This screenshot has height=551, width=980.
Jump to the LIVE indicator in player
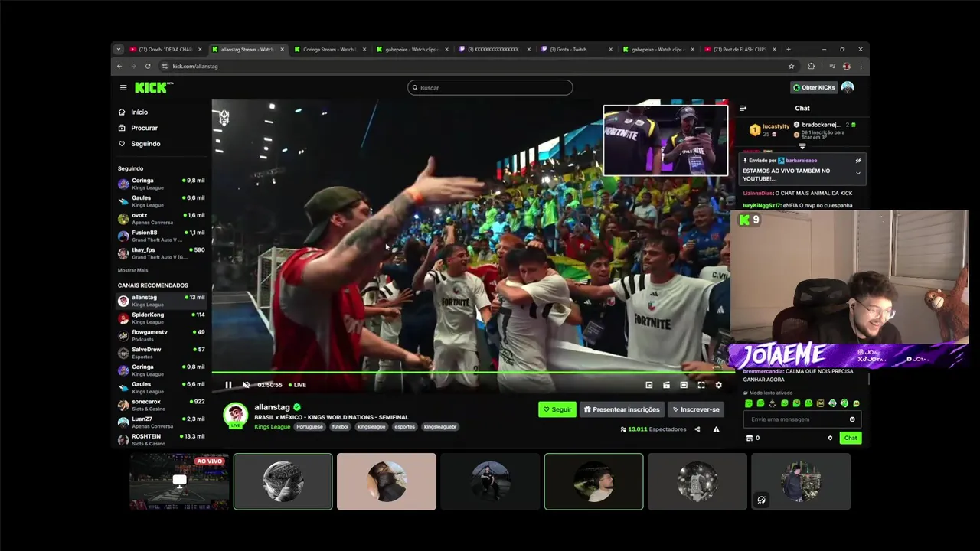click(297, 385)
